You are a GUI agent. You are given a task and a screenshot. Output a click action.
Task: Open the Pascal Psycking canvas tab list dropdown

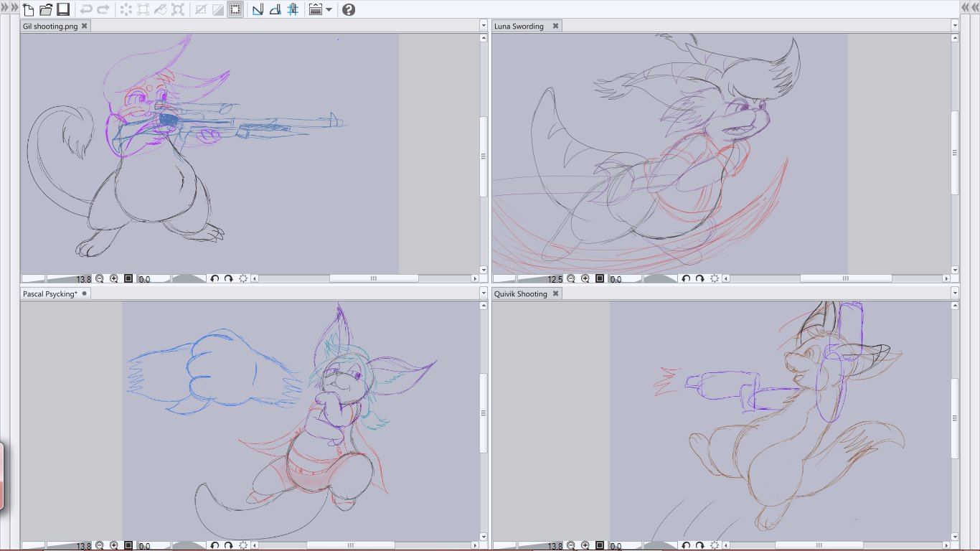pyautogui.click(x=484, y=293)
